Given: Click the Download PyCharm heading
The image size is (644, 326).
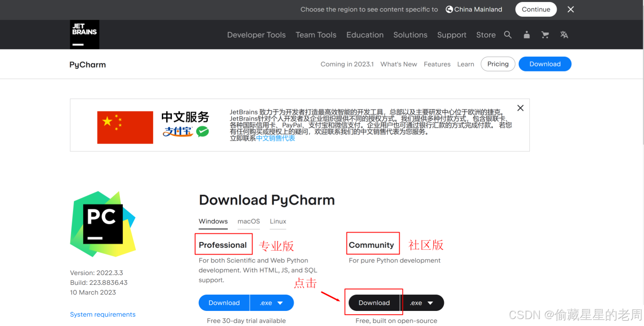Looking at the screenshot, I should coord(267,200).
